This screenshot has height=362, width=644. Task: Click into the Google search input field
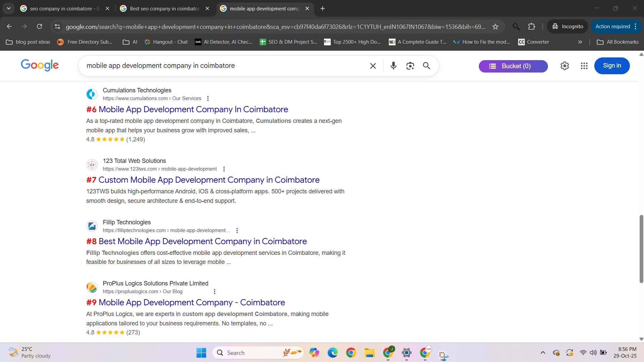[222, 66]
